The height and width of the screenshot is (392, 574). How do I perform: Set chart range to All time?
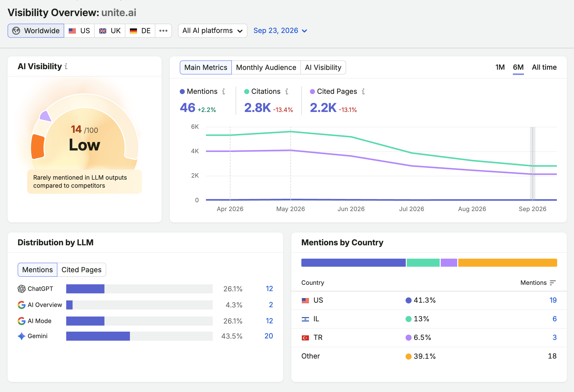click(x=544, y=67)
